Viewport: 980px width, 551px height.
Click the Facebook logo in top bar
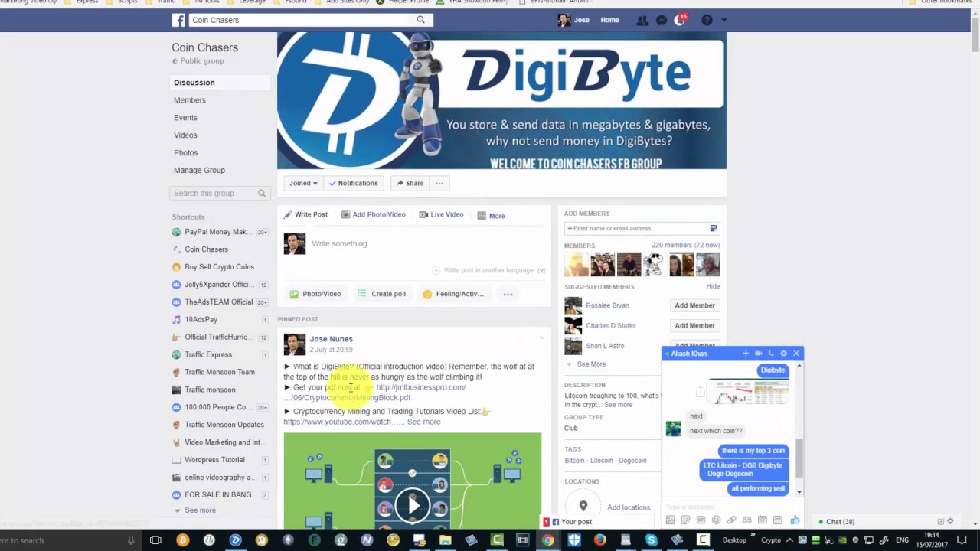pyautogui.click(x=178, y=20)
